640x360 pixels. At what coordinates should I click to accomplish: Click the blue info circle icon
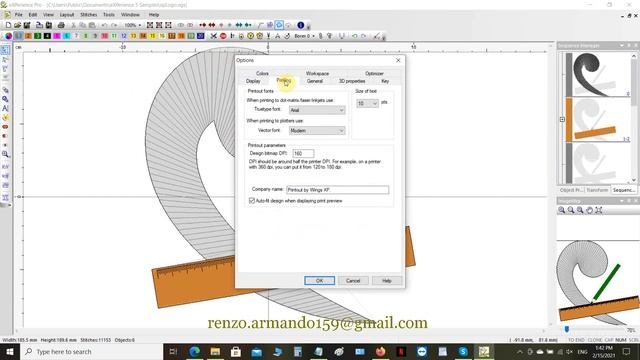point(301,25)
